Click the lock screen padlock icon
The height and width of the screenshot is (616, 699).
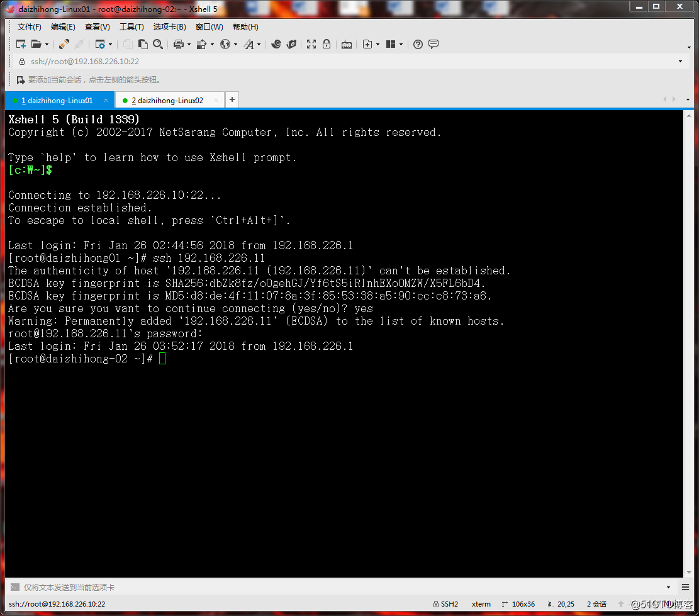pyautogui.click(x=327, y=44)
